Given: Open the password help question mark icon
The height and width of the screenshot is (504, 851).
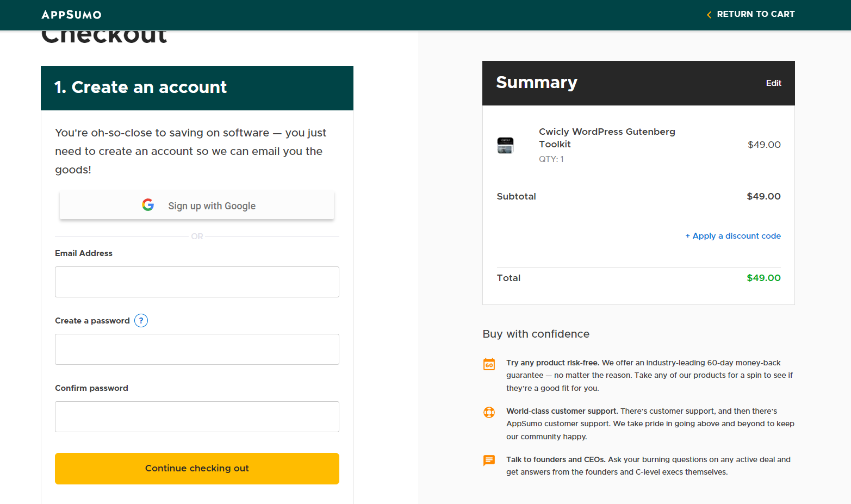Looking at the screenshot, I should point(141,321).
